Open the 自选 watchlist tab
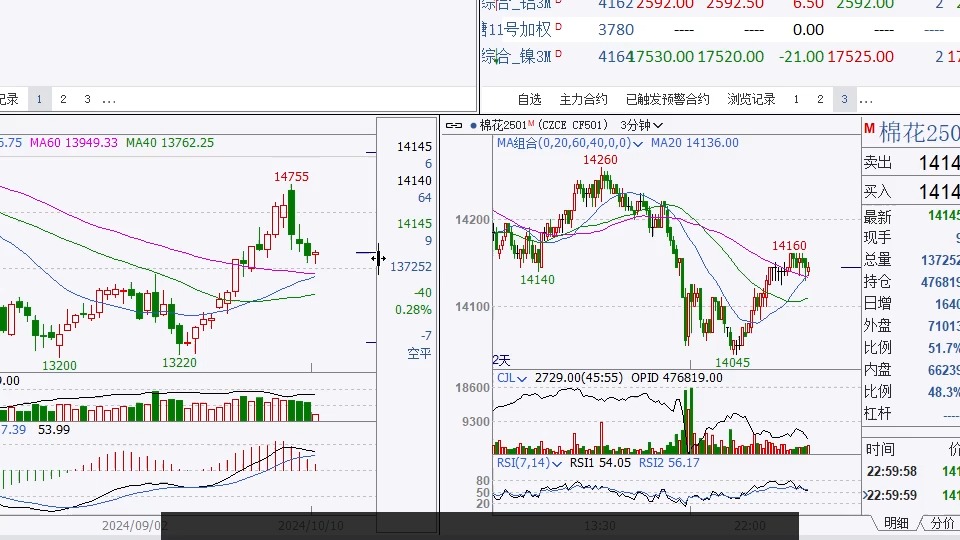 click(529, 99)
